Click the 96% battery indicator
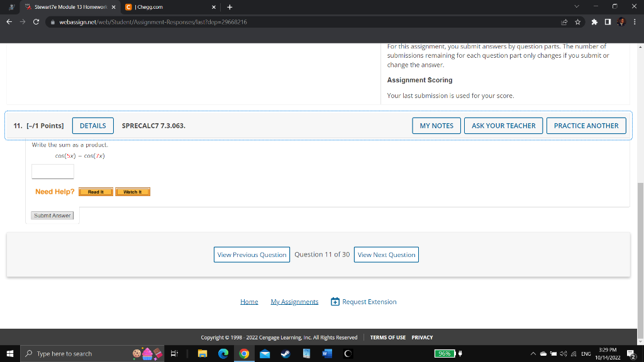The height and width of the screenshot is (362, 644). pyautogui.click(x=445, y=353)
